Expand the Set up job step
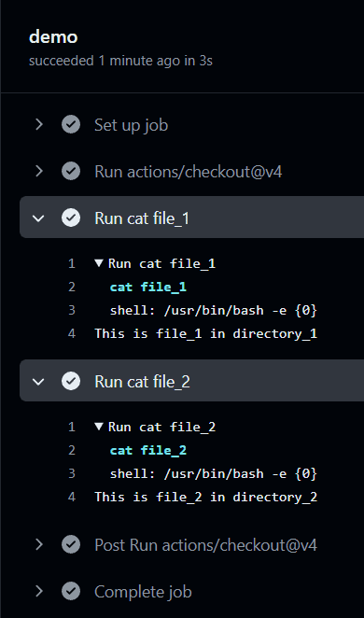 (x=39, y=125)
